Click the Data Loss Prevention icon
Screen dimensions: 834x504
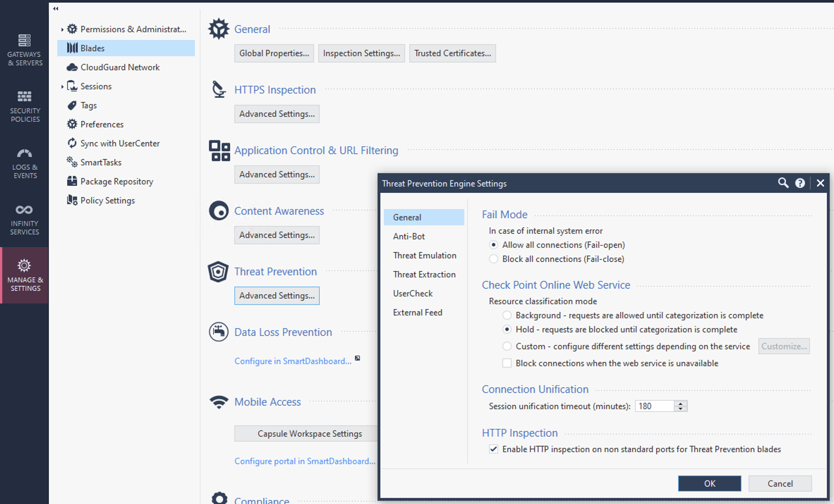219,332
